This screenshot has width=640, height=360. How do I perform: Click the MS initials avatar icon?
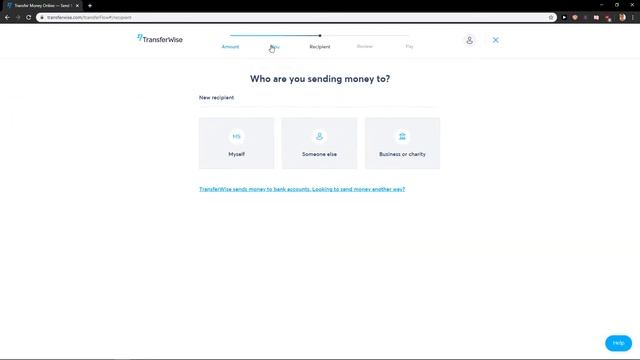click(236, 136)
